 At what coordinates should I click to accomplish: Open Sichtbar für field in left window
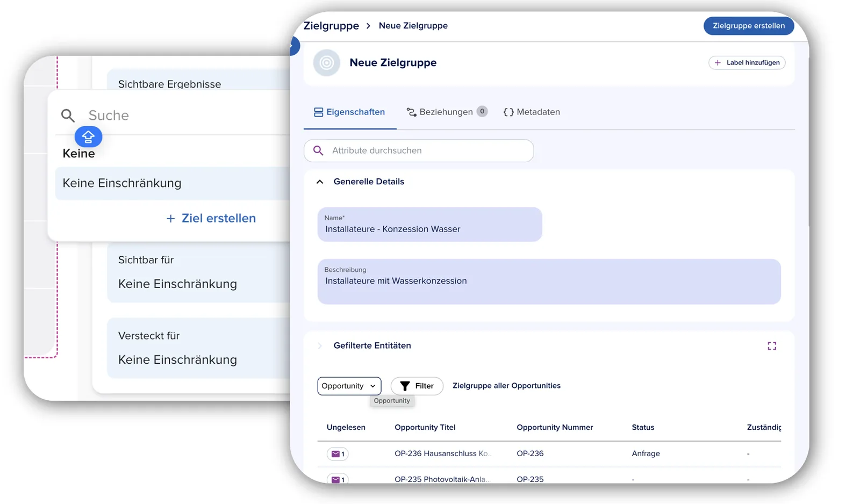[198, 273]
